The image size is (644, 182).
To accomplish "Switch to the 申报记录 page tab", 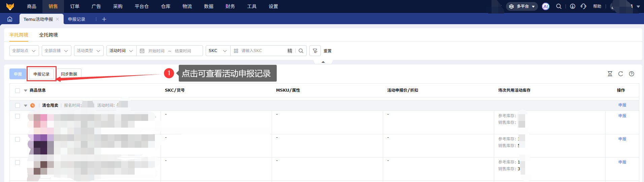I will click(77, 19).
